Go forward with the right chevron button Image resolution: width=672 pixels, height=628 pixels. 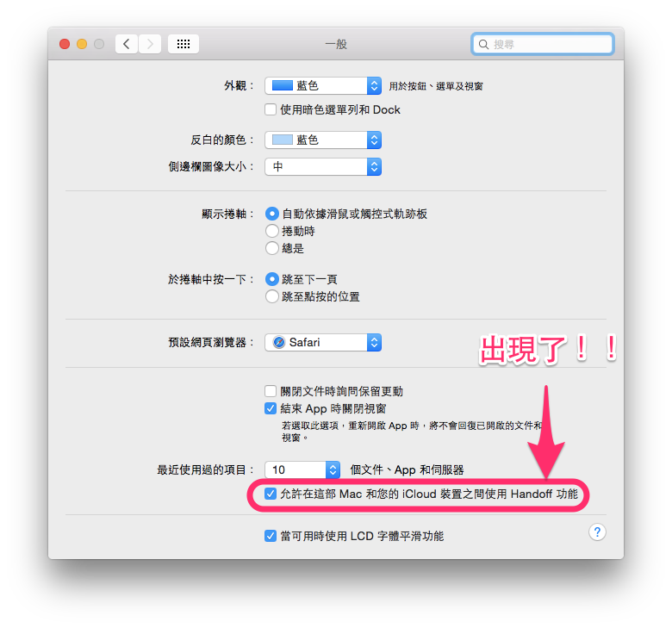tap(150, 44)
